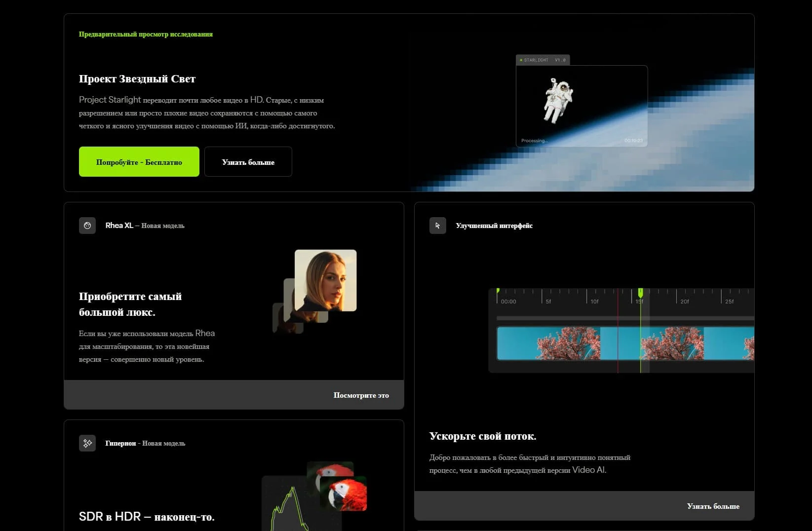Click the woman's portrait thumbnail
Screen dimensions: 812x531
[x=325, y=280]
